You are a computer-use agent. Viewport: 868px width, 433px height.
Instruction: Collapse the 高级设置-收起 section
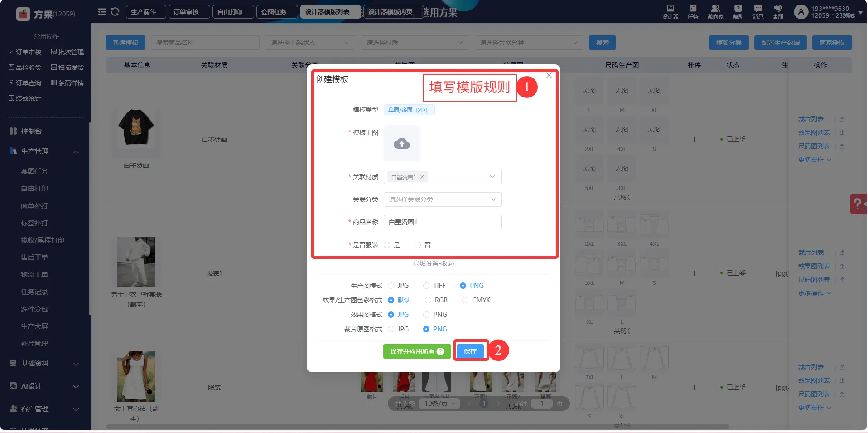(434, 263)
